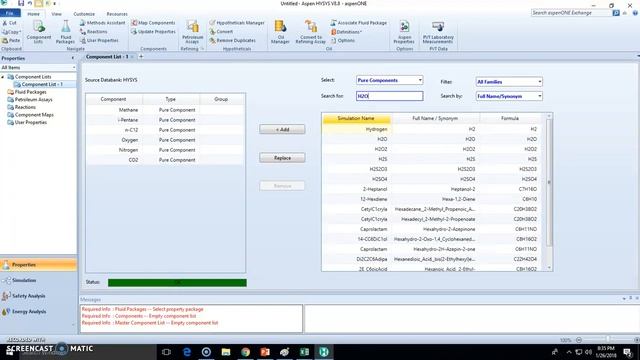Open User Properties ribbon item
The height and width of the screenshot is (360, 640).
click(99, 40)
